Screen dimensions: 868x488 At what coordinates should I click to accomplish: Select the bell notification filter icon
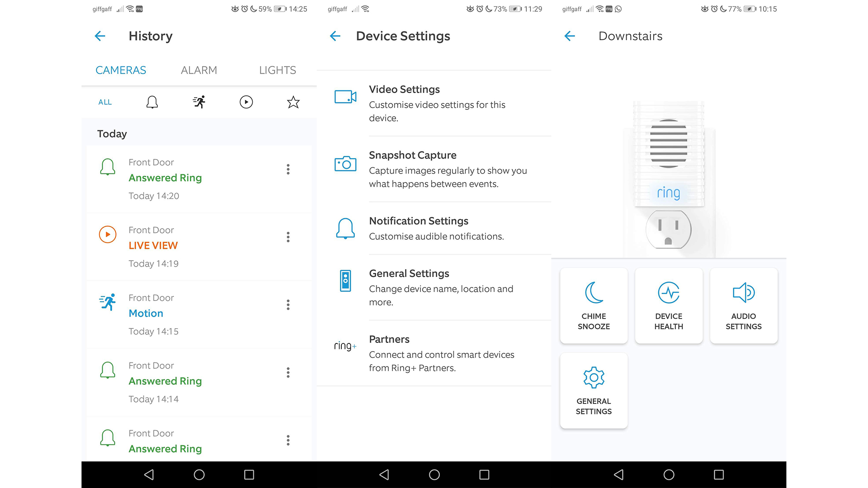(x=151, y=101)
